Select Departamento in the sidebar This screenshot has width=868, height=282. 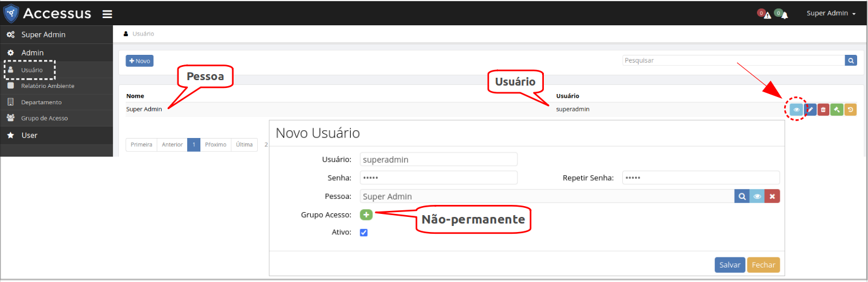(x=41, y=102)
